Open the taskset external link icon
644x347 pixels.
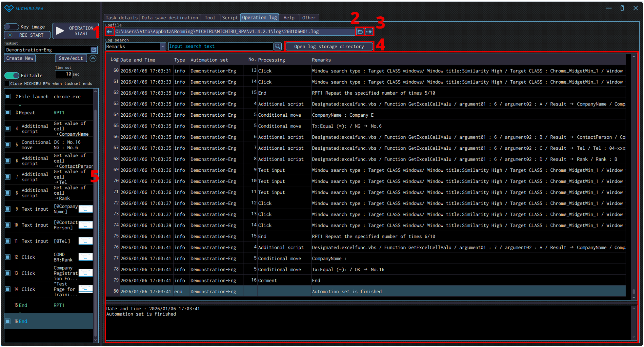click(94, 50)
